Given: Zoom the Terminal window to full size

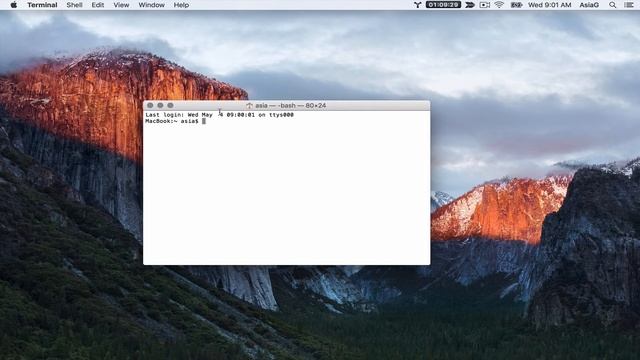Looking at the screenshot, I should click(x=170, y=105).
